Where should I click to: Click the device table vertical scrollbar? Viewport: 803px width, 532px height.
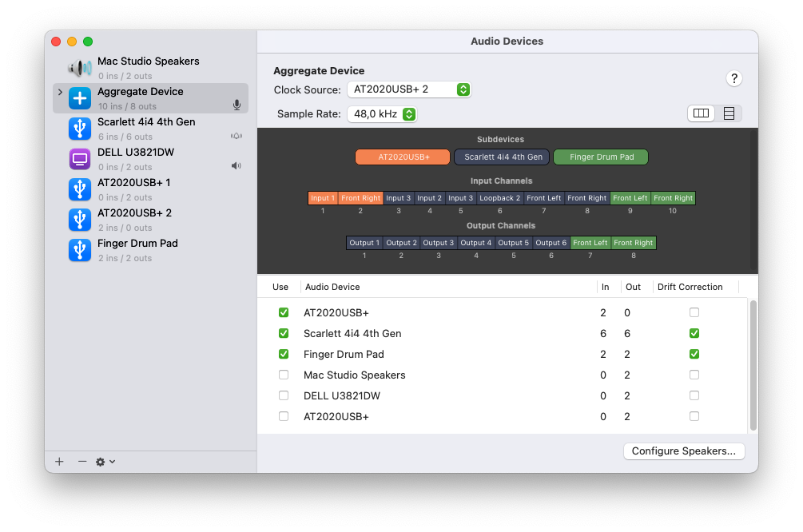[753, 364]
